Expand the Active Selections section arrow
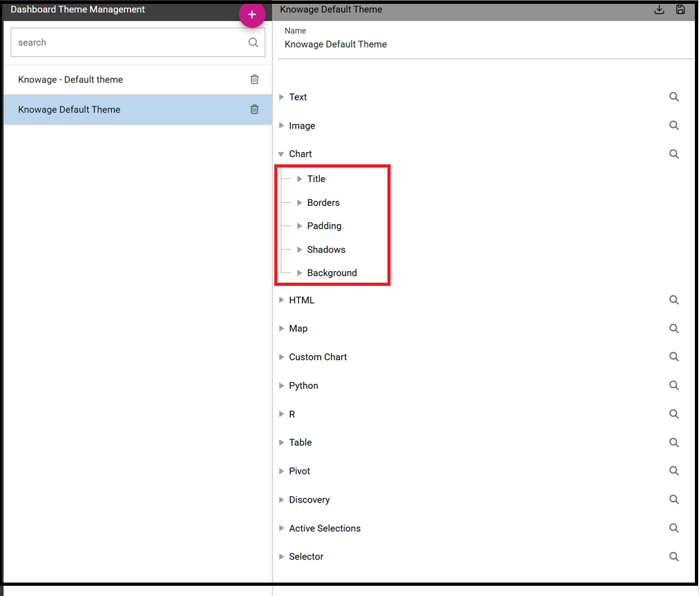Screen dimensions: 700x596 [281, 528]
